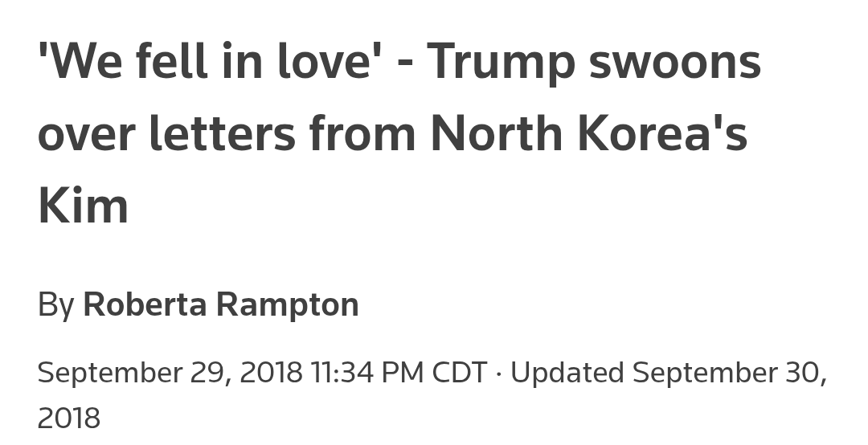Image resolution: width=868 pixels, height=445 pixels.
Task: Click "North Korea's" in the headline
Action: pos(588,133)
